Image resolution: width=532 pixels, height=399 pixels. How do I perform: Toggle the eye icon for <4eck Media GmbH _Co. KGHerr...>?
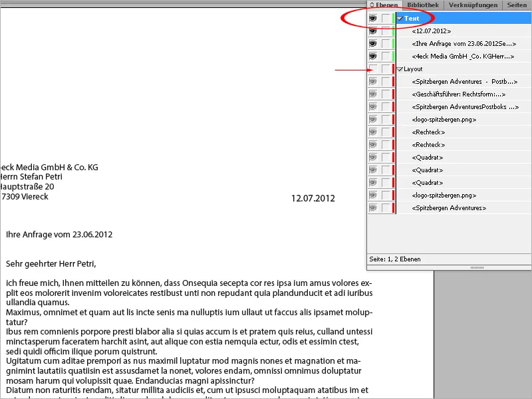pyautogui.click(x=373, y=56)
